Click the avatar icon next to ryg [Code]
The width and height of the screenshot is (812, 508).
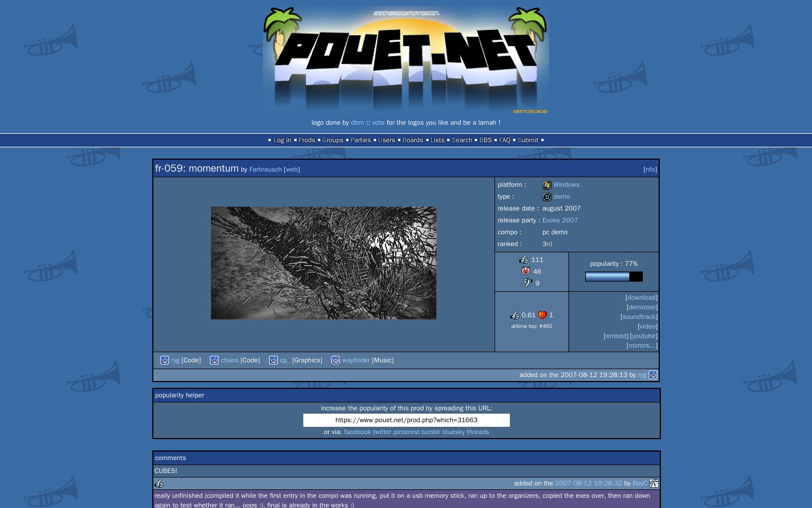tap(165, 360)
